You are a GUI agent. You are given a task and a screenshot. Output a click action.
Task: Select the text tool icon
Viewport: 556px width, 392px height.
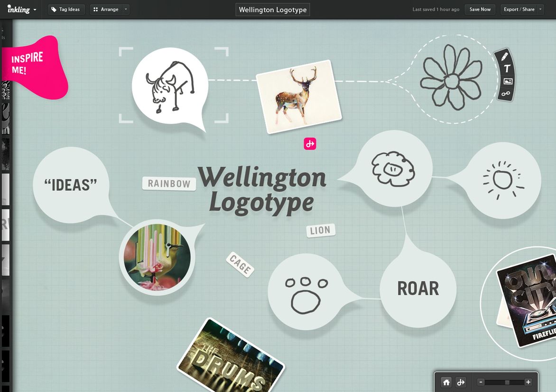tap(507, 68)
